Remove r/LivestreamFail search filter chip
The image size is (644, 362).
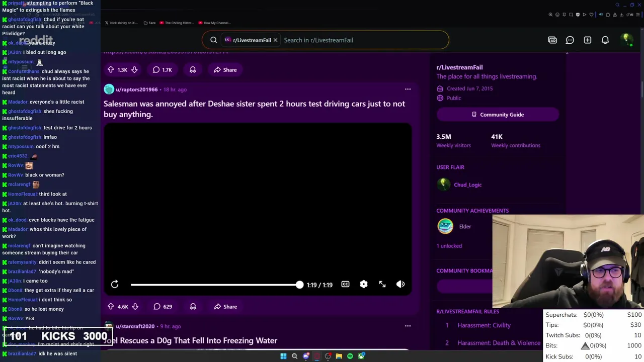(275, 40)
